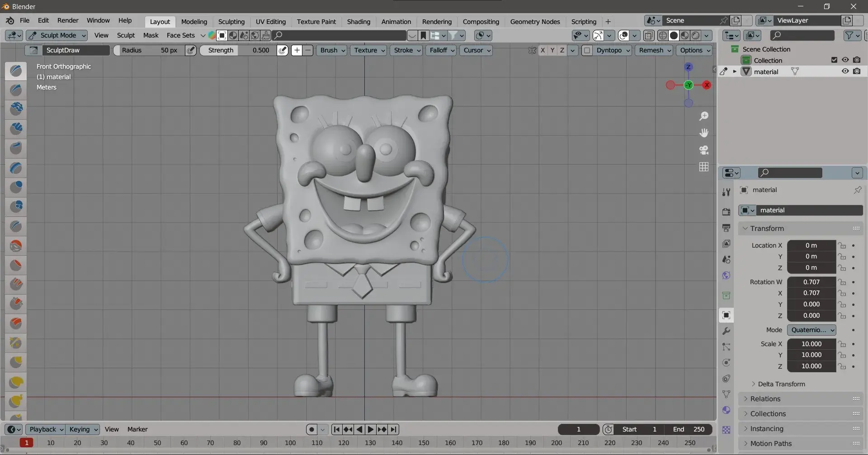The image size is (868, 455).
Task: Open the Keying popover
Action: 83,429
